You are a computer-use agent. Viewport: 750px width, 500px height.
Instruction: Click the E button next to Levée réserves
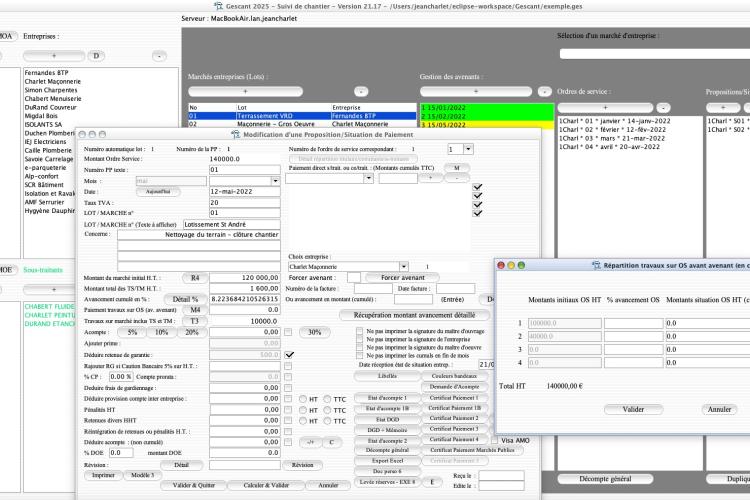(432, 482)
